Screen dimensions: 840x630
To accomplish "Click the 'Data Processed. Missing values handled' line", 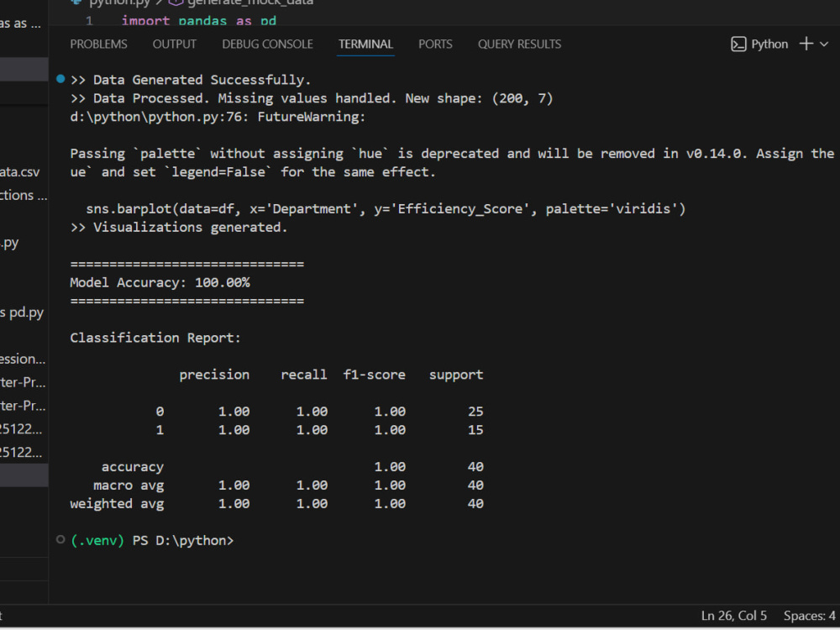I will pos(312,98).
